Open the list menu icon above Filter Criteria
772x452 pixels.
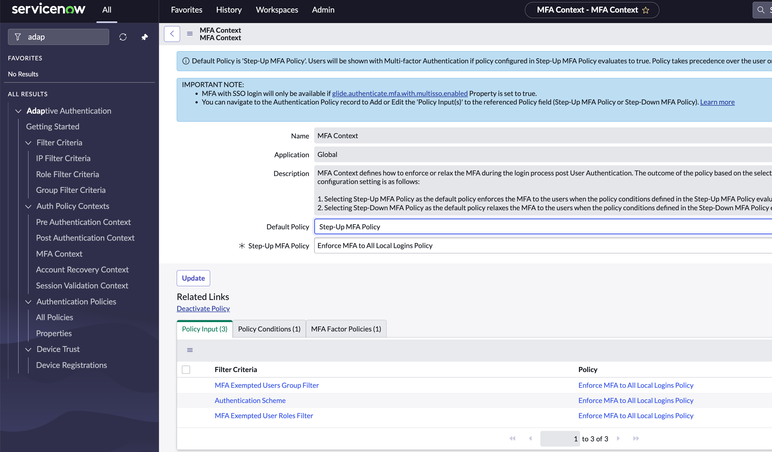190,350
